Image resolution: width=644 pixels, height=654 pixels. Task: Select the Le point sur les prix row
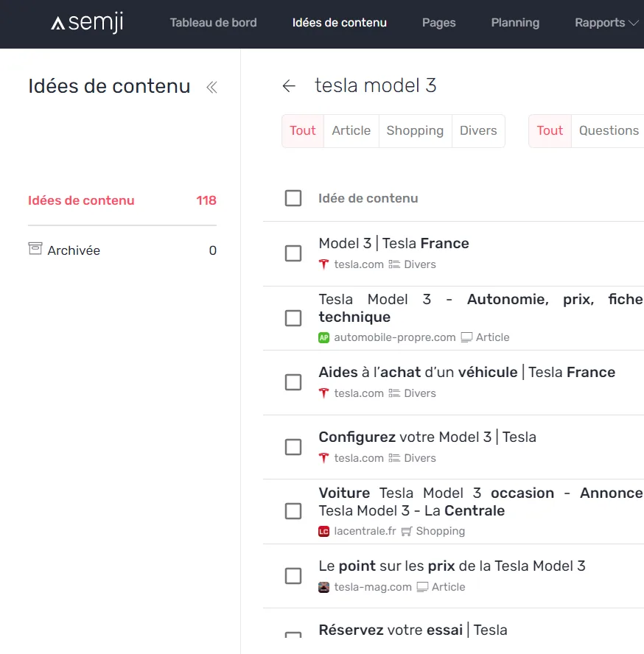pyautogui.click(x=293, y=576)
